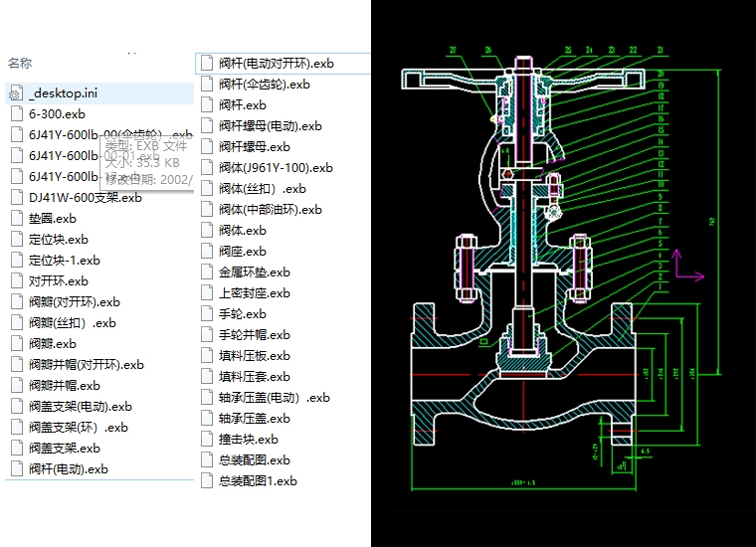Image resolution: width=756 pixels, height=547 pixels.
Task: Select the 总装配图1.exb file
Action: coord(258,481)
